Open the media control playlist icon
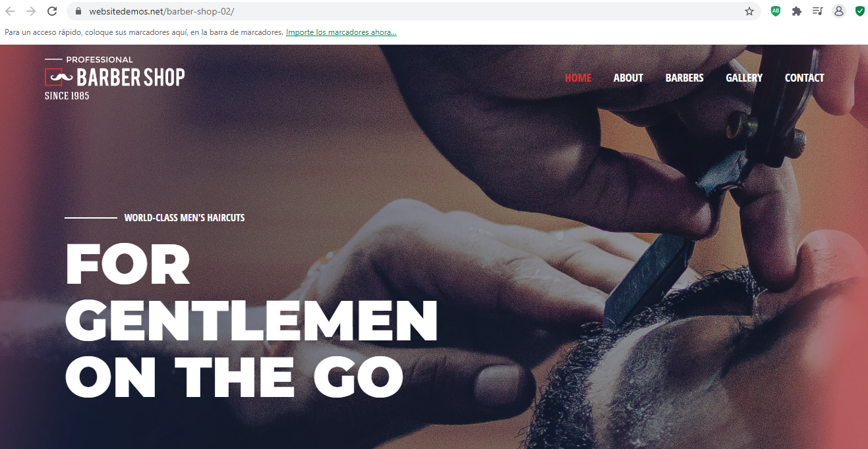Screen dimensions: 868x449 pyautogui.click(x=818, y=11)
